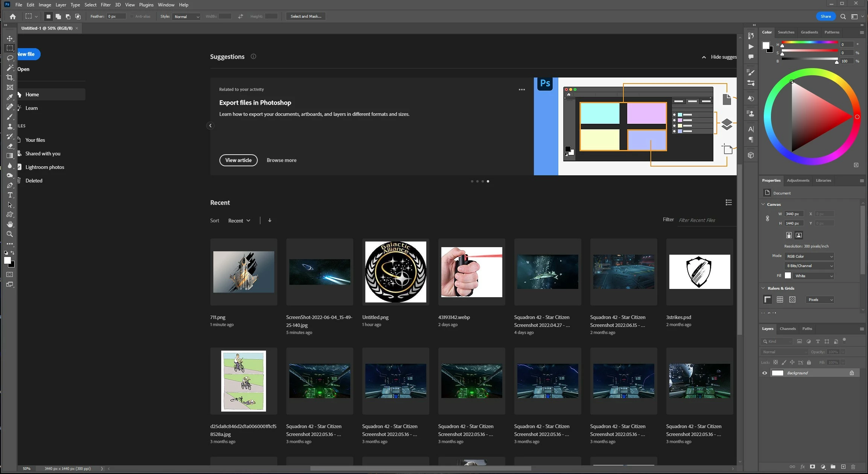Open the Style dropdown set to Normal
The image size is (868, 474).
186,17
